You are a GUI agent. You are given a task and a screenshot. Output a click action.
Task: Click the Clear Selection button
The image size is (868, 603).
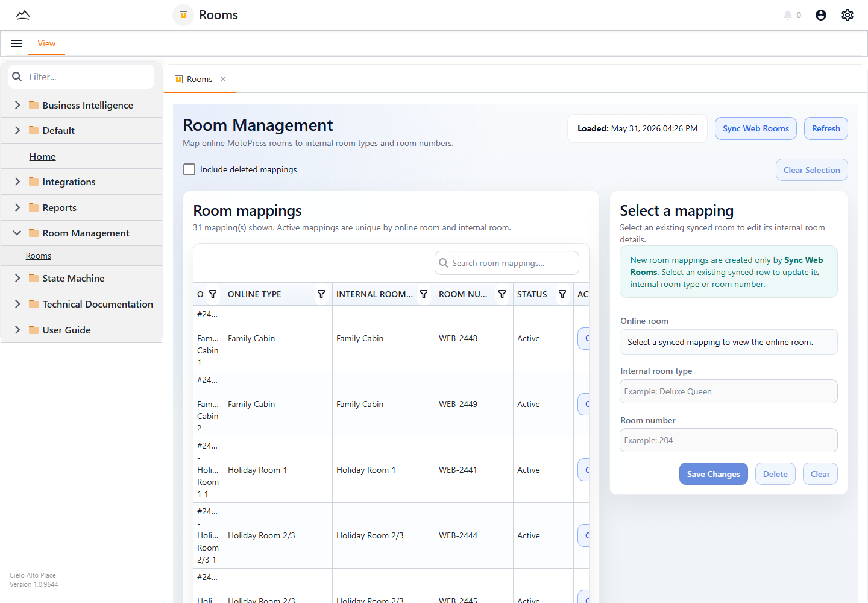(811, 170)
